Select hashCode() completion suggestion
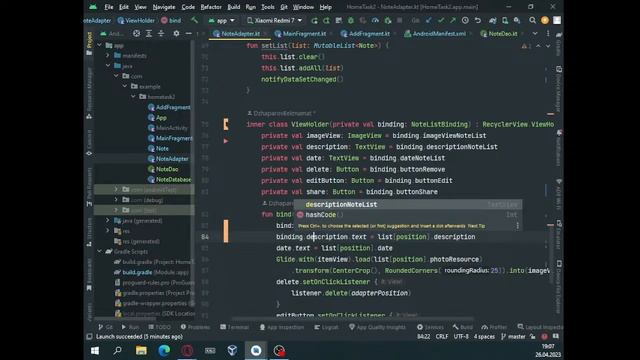Viewport: 640px width, 360px height. pos(408,215)
